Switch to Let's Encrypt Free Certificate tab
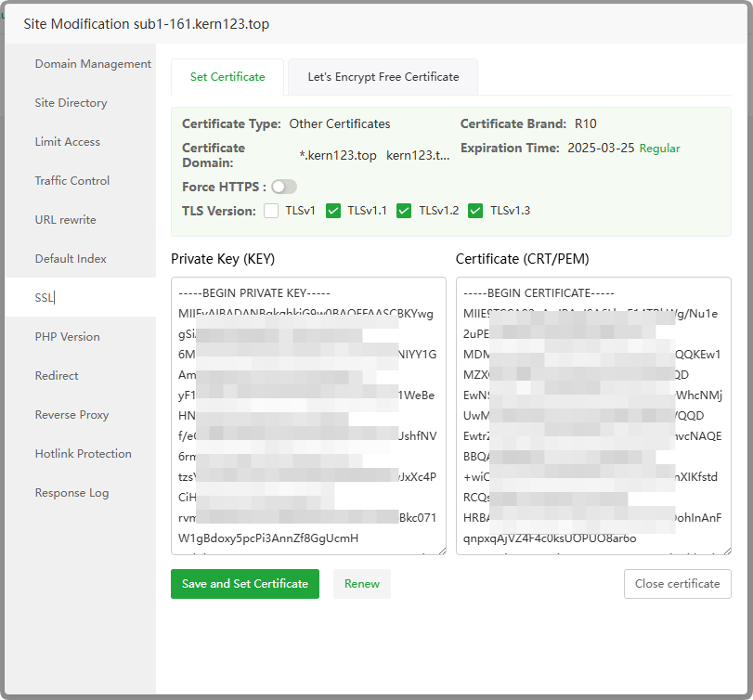753x700 pixels. pos(383,77)
